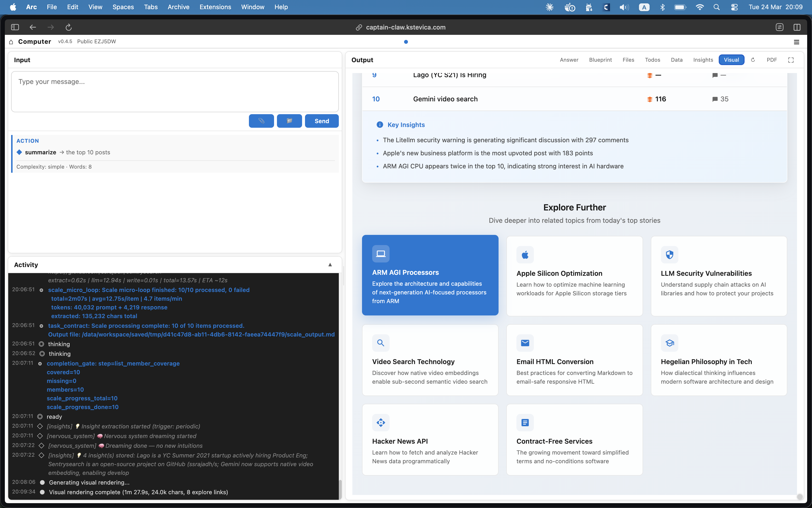Image resolution: width=812 pixels, height=508 pixels.
Task: Go back to the previous page
Action: [x=33, y=27]
